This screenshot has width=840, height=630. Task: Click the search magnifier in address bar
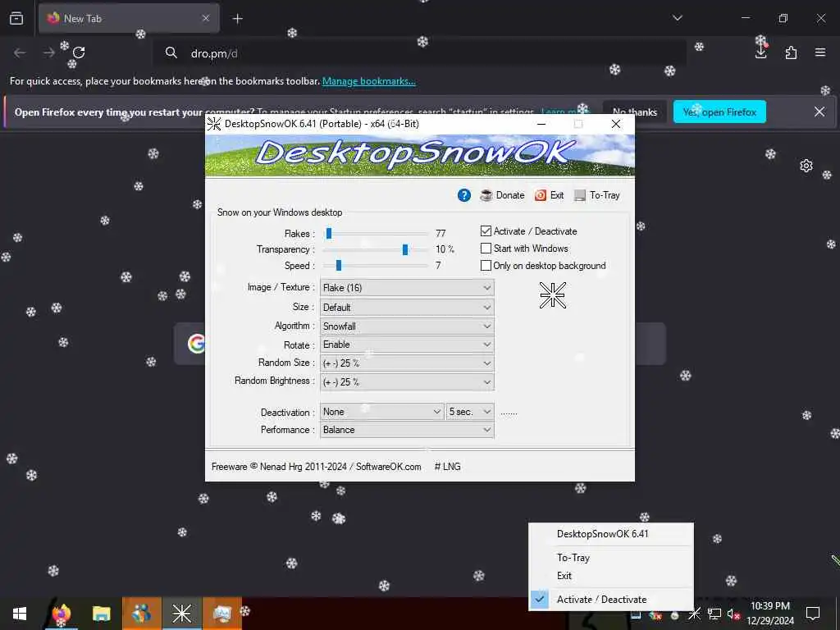(171, 52)
